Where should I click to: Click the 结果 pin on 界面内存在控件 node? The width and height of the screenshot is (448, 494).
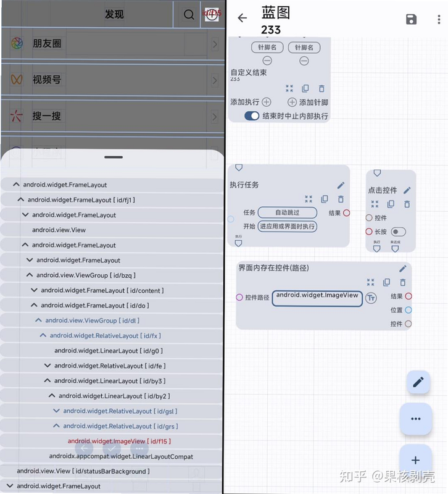409,296
